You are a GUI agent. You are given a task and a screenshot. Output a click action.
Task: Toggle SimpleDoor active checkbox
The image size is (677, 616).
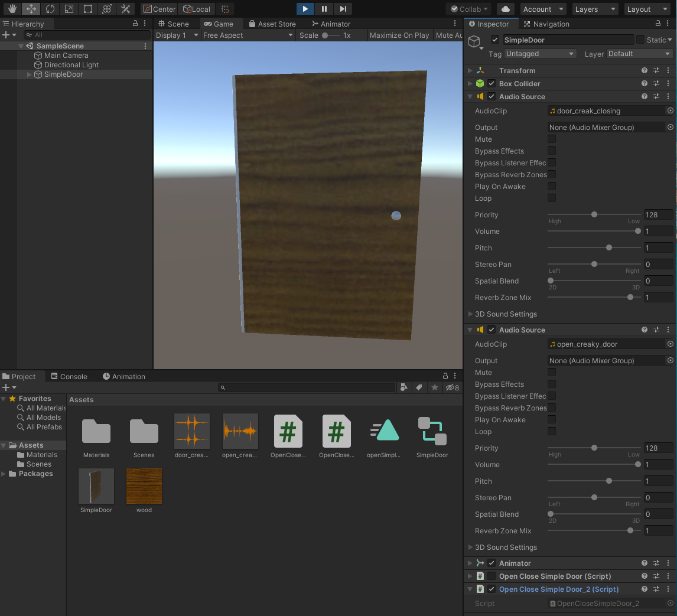pyautogui.click(x=495, y=40)
